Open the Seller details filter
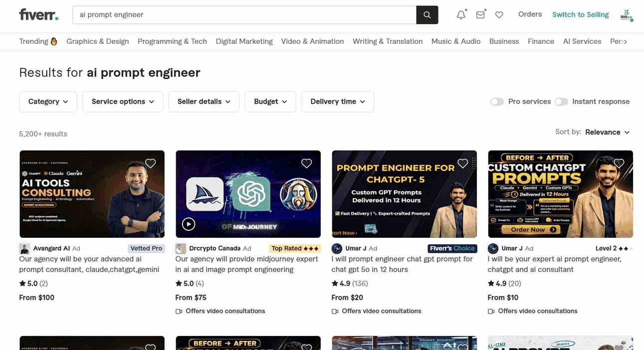The height and width of the screenshot is (350, 644). [x=204, y=102]
